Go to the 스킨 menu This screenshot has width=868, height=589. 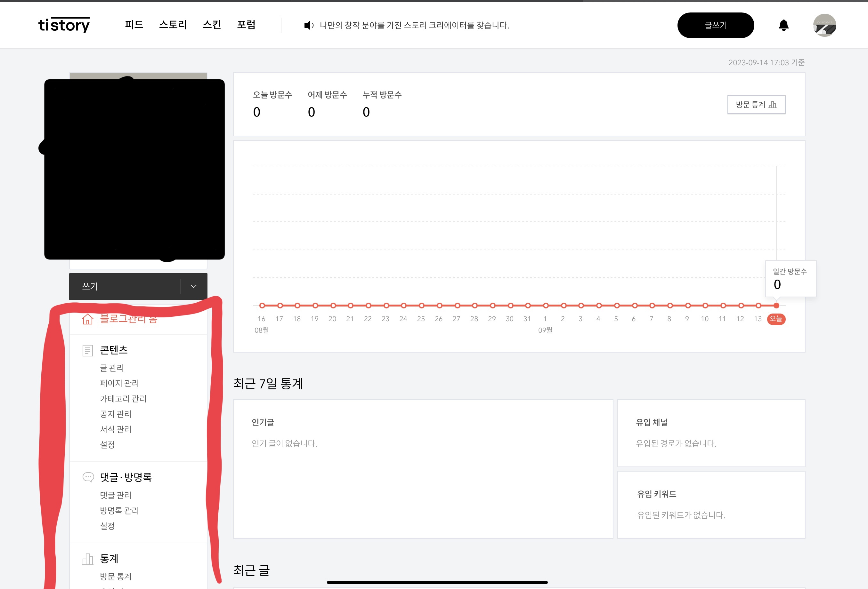[x=212, y=25]
